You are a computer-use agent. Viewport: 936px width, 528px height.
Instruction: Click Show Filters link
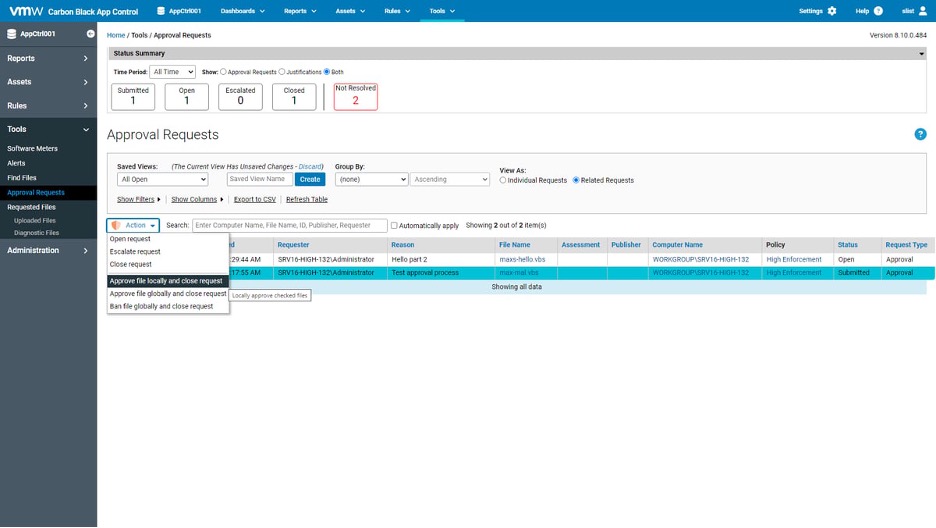(x=136, y=199)
